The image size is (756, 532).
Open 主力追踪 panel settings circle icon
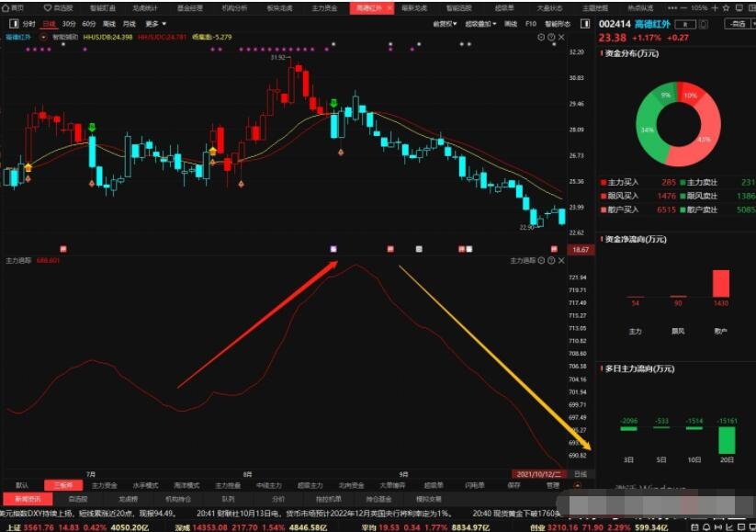541,260
